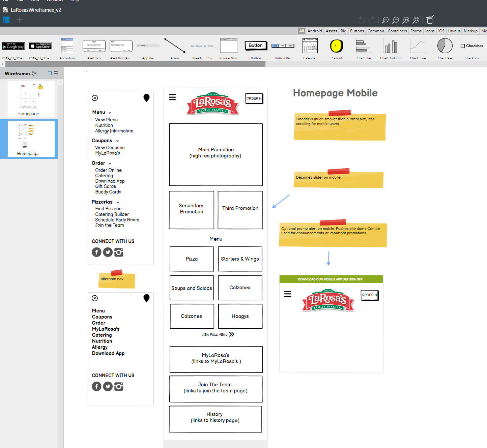Open the Icons category filter tab
The width and height of the screenshot is (487, 448).
(x=430, y=31)
